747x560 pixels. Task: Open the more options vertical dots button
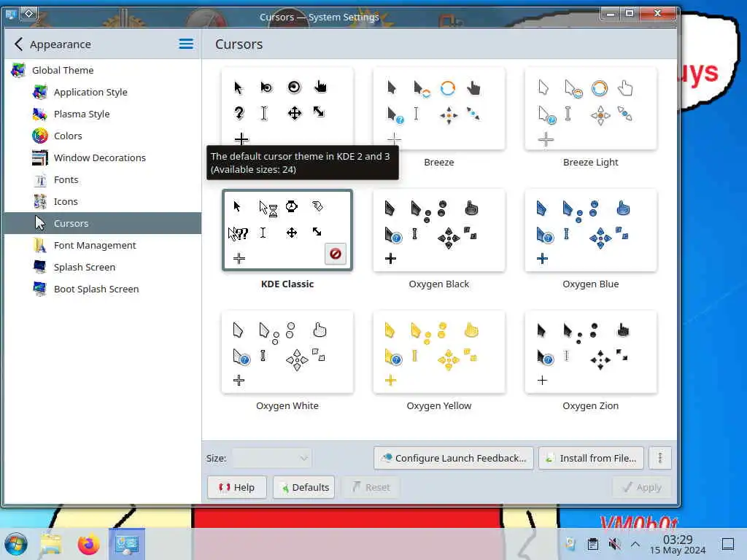(659, 458)
